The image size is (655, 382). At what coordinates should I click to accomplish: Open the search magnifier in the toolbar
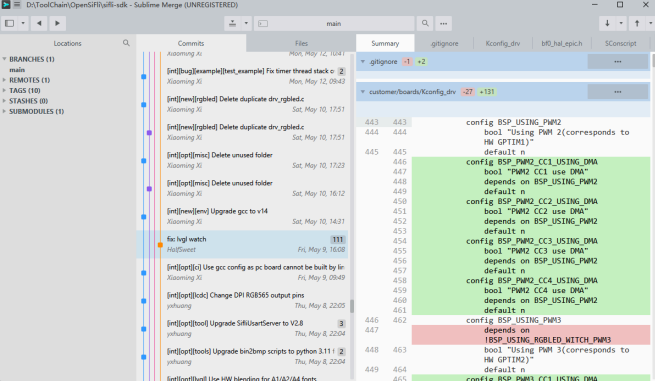point(425,23)
